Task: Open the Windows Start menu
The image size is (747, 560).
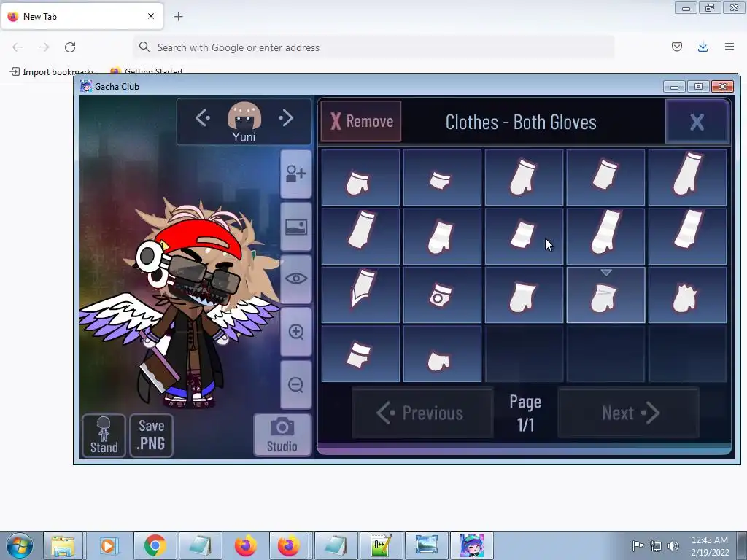Action: 19,545
